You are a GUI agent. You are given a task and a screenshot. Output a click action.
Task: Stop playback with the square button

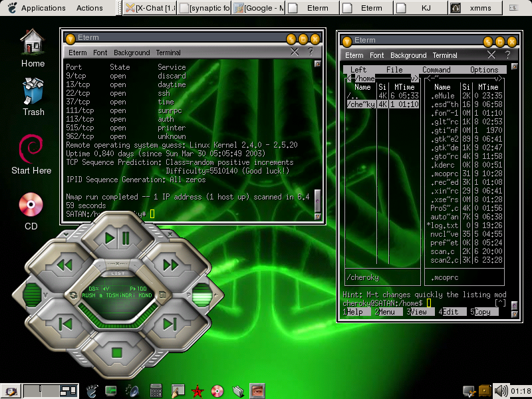(x=117, y=353)
